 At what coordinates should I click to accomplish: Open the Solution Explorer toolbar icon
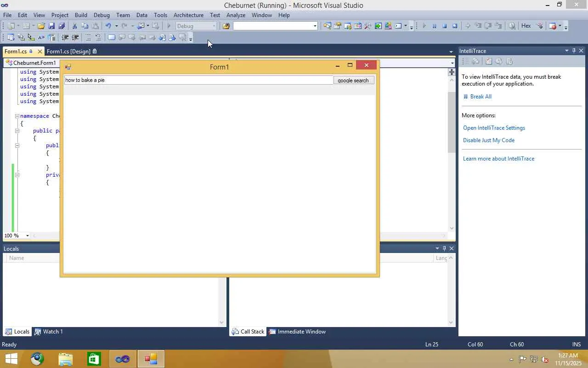[x=328, y=26]
